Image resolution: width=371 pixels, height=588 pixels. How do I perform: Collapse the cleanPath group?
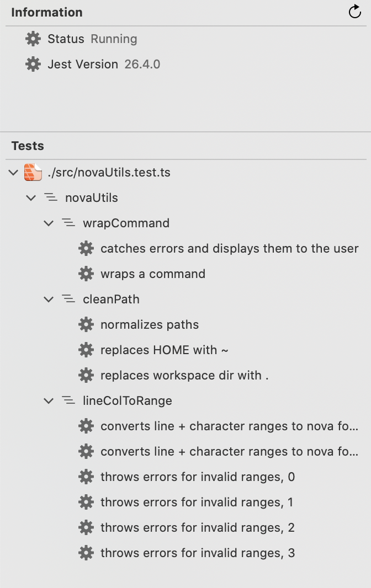[49, 300]
